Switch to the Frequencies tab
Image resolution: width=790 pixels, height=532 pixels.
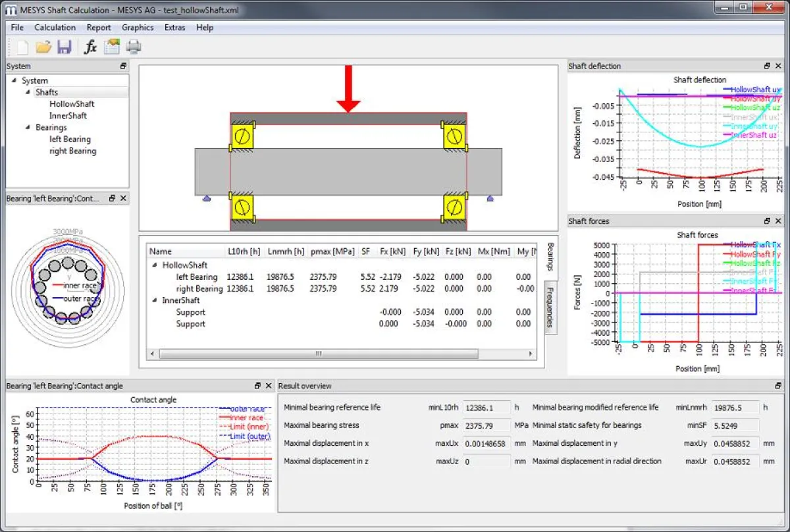pyautogui.click(x=550, y=307)
